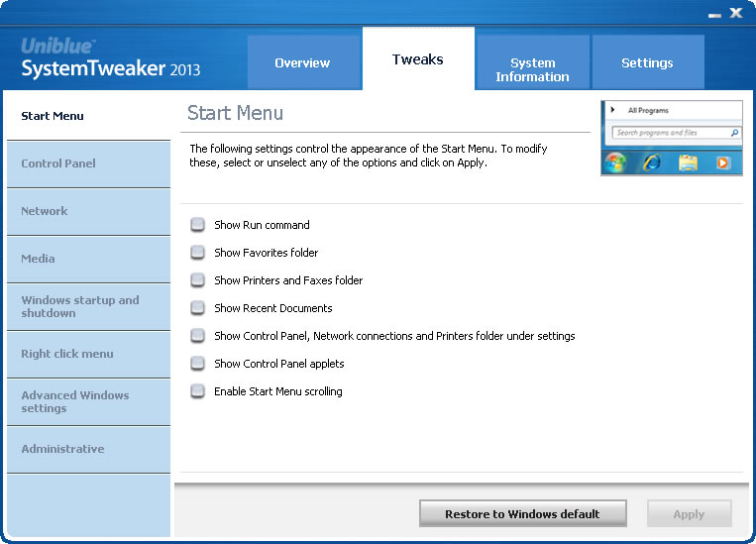
Task: Open Advanced Windows settings category
Action: click(x=89, y=401)
